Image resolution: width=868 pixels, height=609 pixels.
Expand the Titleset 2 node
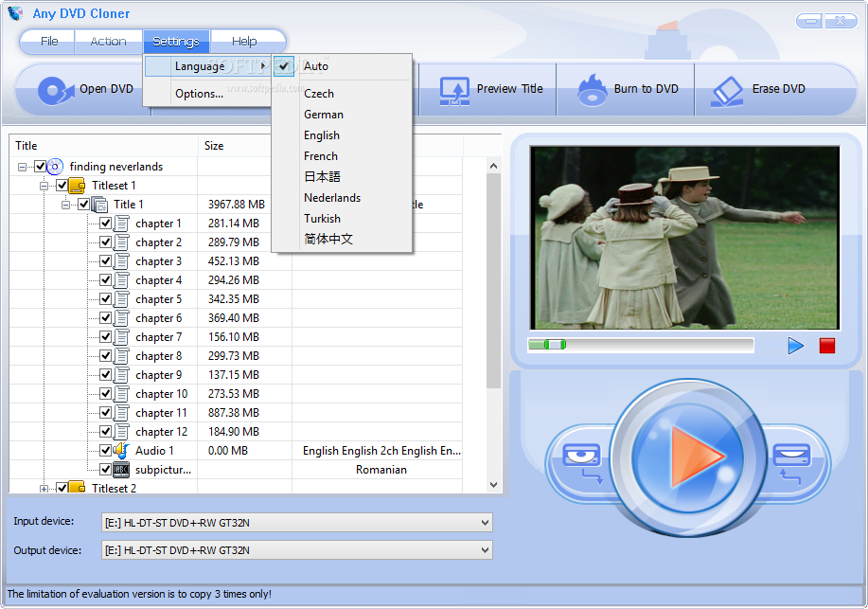point(44,489)
